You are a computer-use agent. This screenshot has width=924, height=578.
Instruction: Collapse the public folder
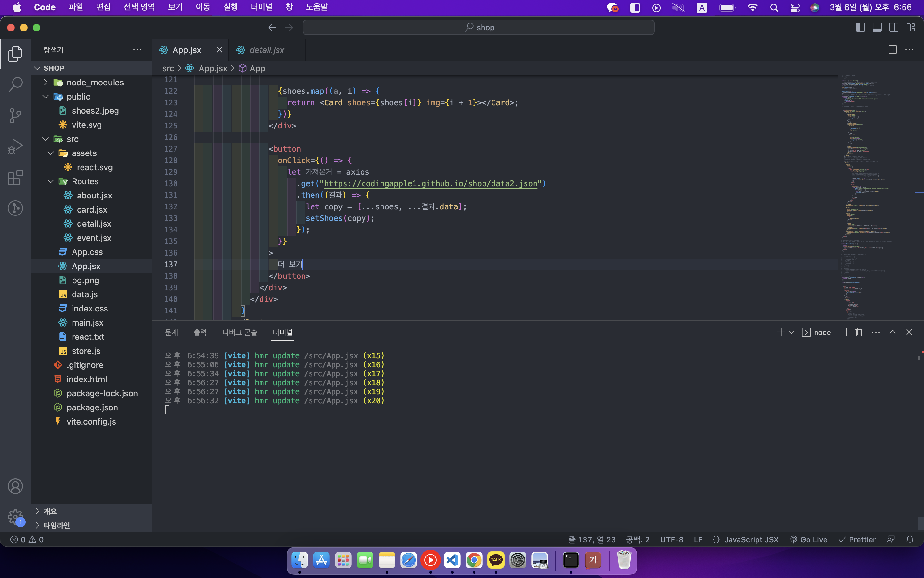(92, 96)
